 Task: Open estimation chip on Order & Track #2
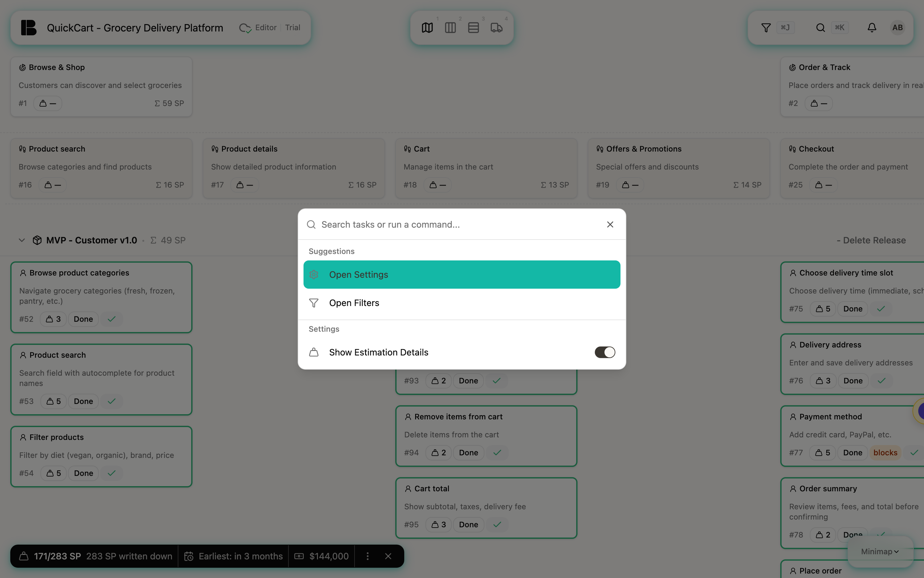[x=819, y=103]
